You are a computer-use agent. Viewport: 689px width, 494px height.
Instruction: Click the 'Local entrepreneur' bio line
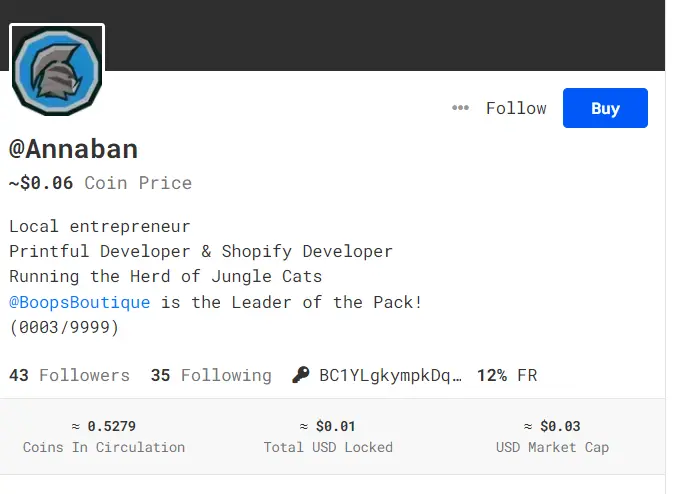(x=100, y=227)
